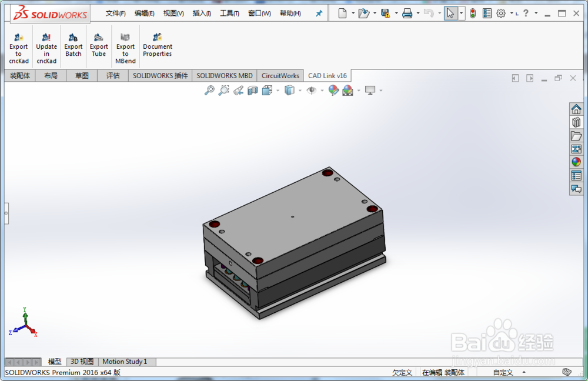Open the 插入(I) menu

pyautogui.click(x=202, y=14)
